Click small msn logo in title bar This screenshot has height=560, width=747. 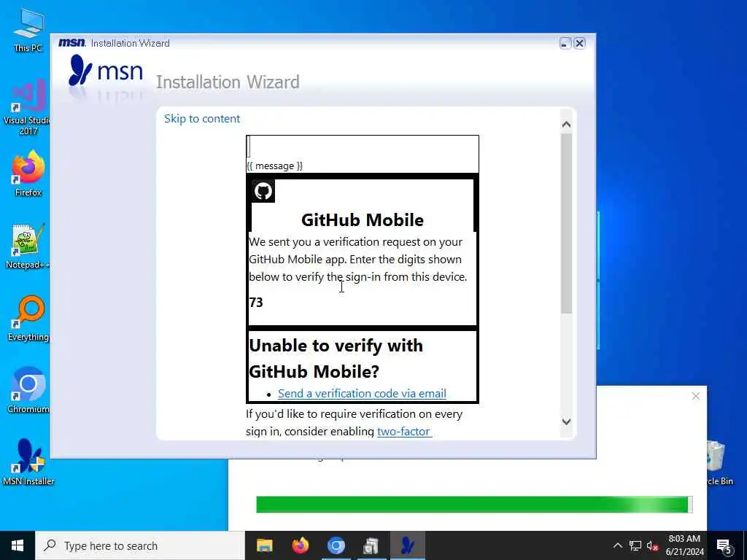click(71, 43)
